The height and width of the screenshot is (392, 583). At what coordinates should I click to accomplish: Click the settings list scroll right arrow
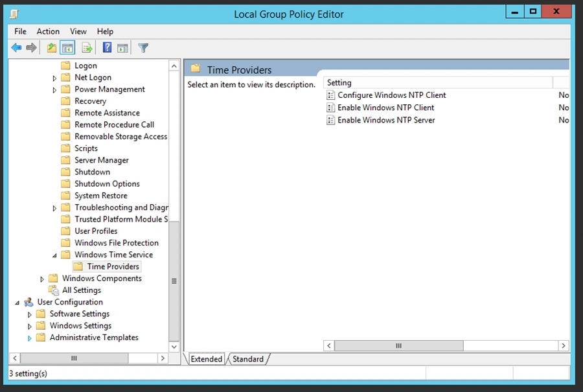click(564, 345)
